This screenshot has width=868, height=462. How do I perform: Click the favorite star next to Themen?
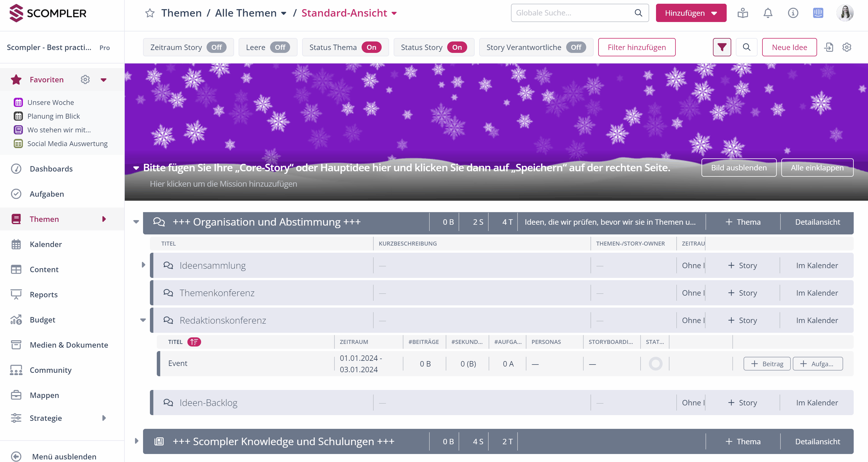[x=150, y=13]
